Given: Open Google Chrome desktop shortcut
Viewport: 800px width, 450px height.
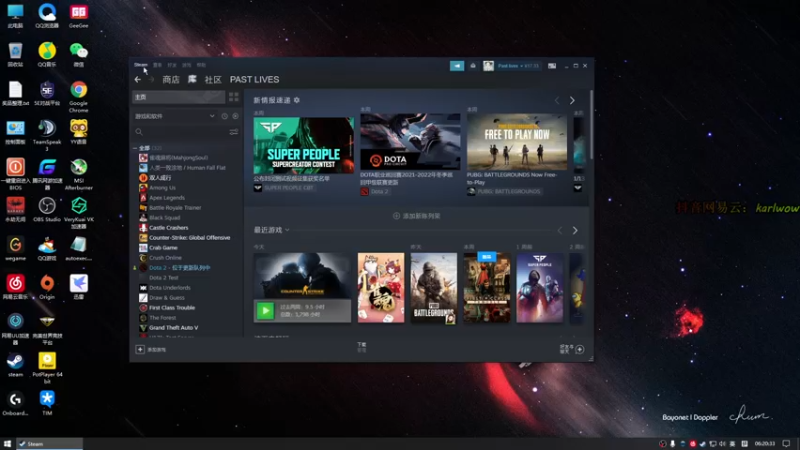Looking at the screenshot, I should (x=79, y=96).
